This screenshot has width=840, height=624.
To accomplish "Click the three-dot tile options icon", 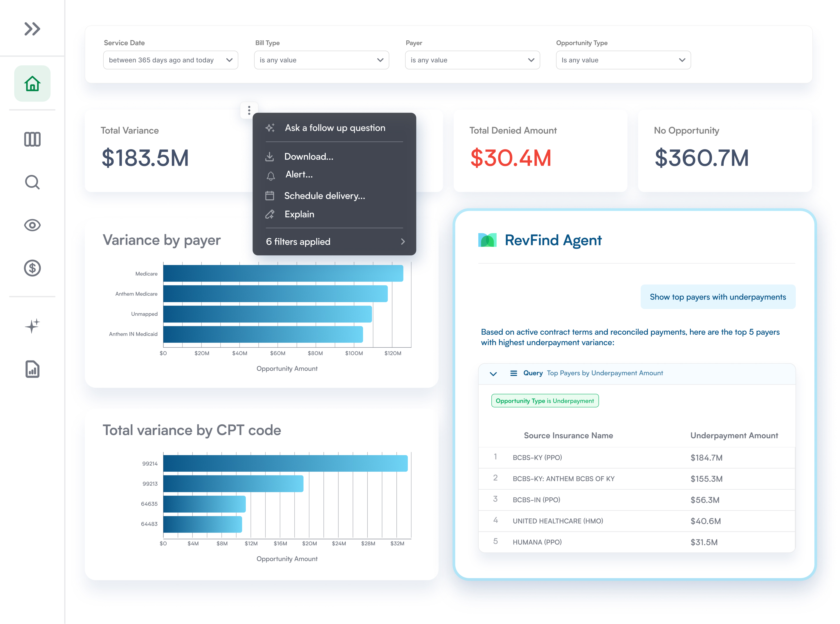I will coord(249,110).
